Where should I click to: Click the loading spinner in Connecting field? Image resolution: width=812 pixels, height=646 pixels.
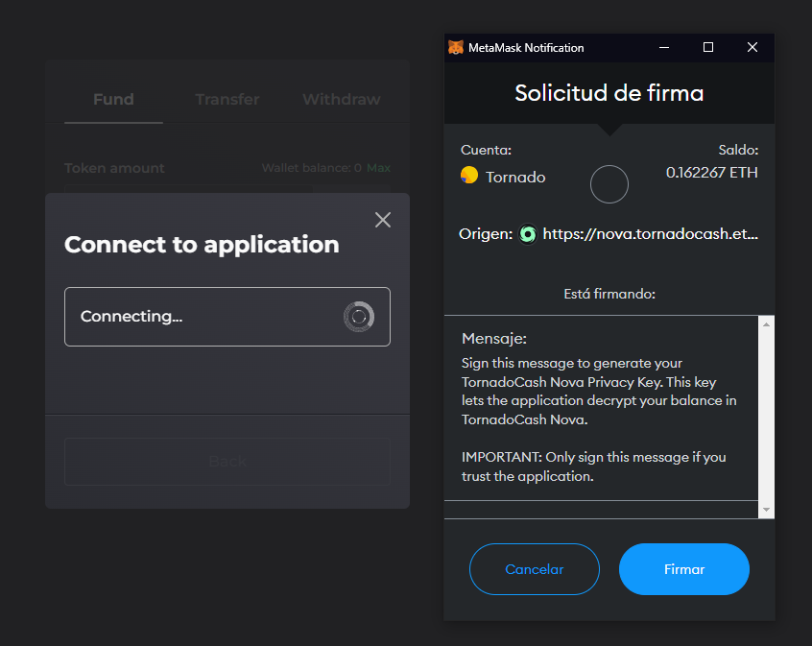(358, 316)
